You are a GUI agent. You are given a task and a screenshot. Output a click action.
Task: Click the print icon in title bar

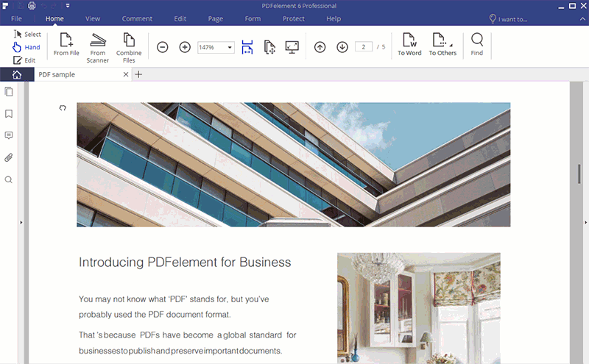point(32,6)
